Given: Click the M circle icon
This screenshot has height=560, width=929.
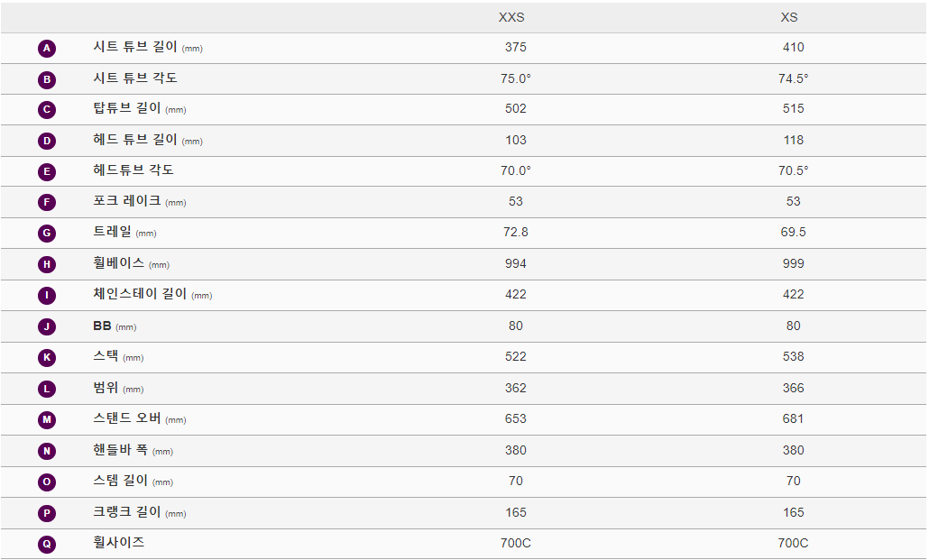Looking at the screenshot, I should pos(47,419).
